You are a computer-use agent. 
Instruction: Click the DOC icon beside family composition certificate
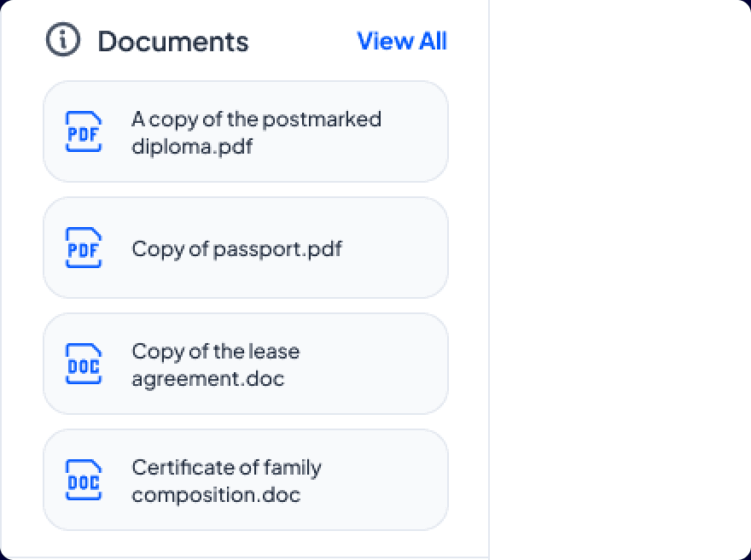(83, 480)
